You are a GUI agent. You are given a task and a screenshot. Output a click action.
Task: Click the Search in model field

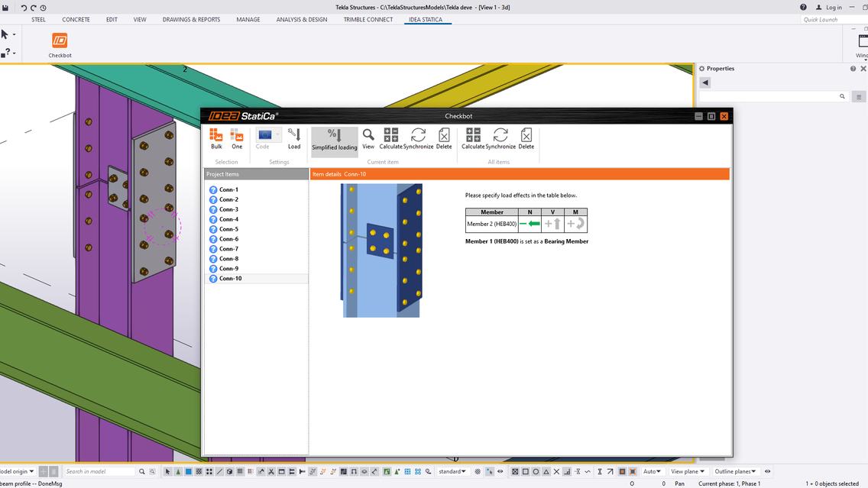[x=99, y=471]
